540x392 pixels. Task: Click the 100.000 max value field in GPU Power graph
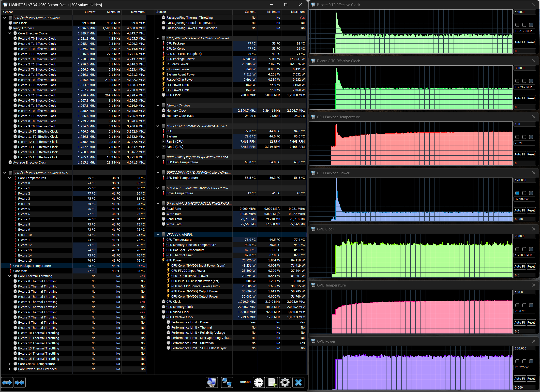[524, 348]
